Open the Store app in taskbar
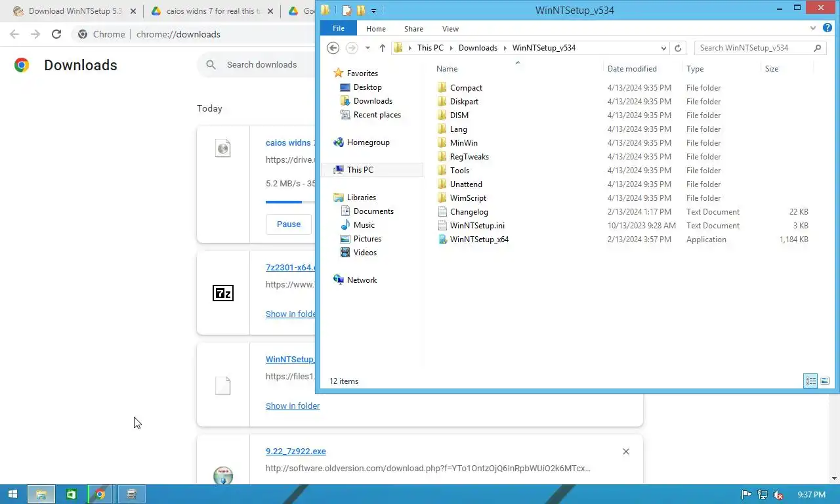This screenshot has height=504, width=840. click(x=71, y=494)
